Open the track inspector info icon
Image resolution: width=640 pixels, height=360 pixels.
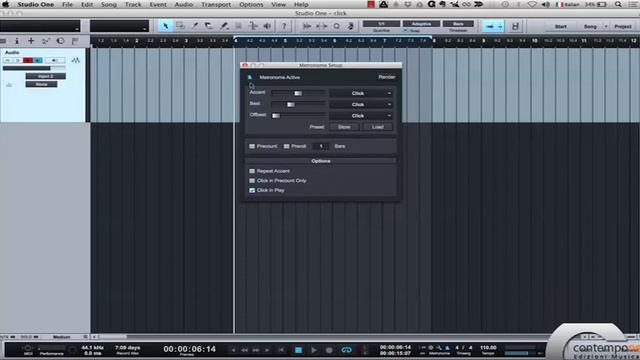(17, 41)
